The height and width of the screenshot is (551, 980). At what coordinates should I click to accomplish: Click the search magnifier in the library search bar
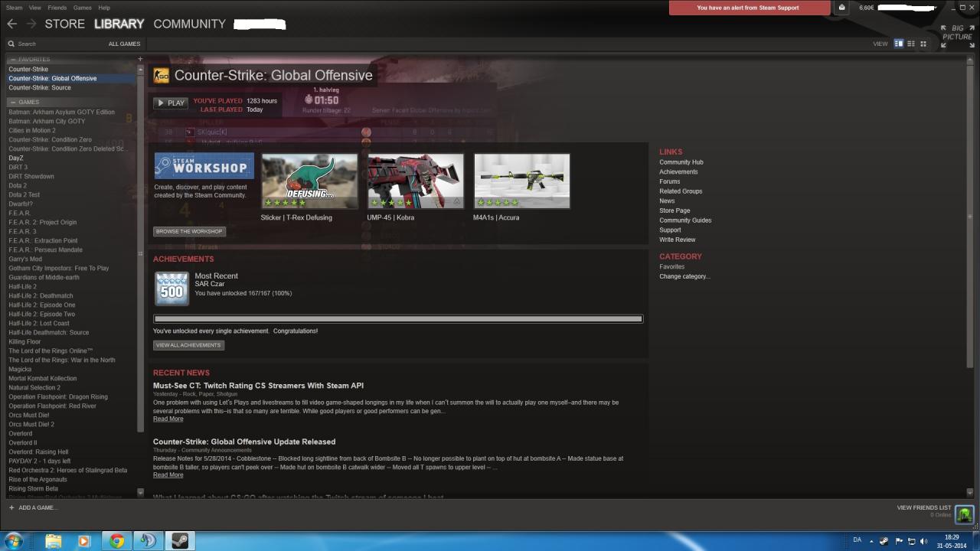click(11, 44)
